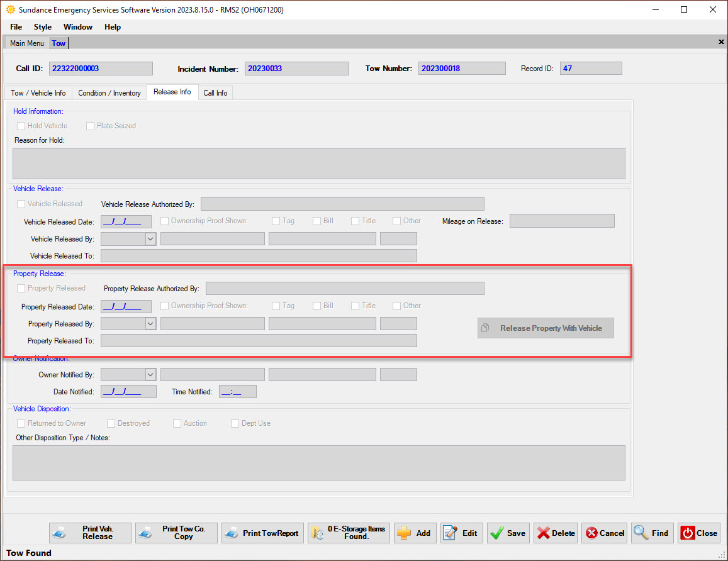Click the Add plus icon
The width and height of the screenshot is (728, 561).
coord(404,533)
